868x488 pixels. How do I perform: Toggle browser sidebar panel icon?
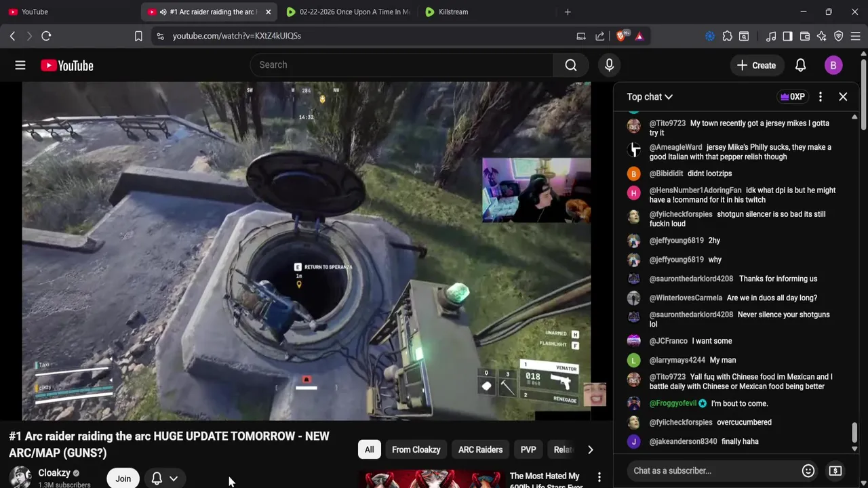tap(787, 36)
